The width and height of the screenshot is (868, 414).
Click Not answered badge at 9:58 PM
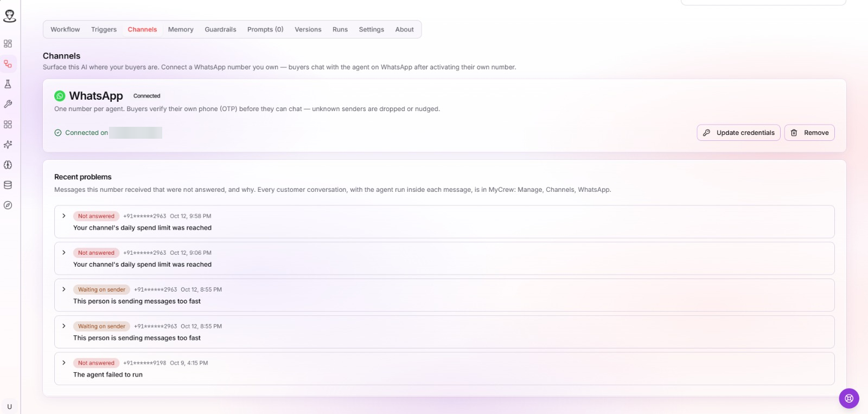tap(96, 216)
